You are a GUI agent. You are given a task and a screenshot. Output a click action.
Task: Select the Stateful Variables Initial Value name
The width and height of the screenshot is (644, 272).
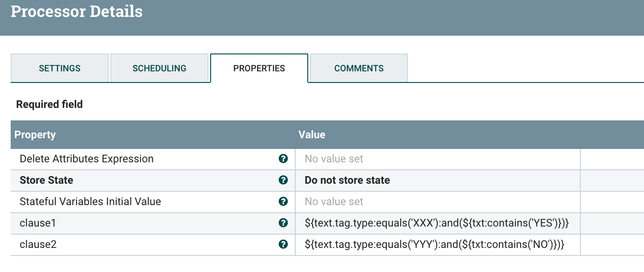(90, 202)
